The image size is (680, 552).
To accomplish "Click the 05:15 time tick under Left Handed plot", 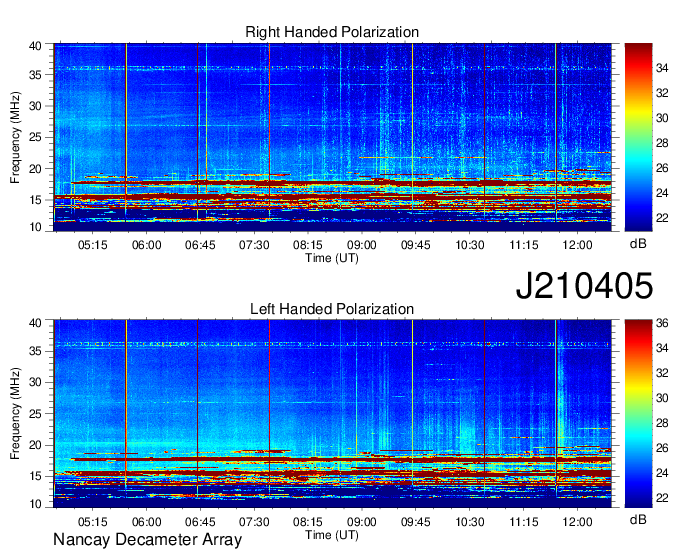I will click(x=92, y=521).
